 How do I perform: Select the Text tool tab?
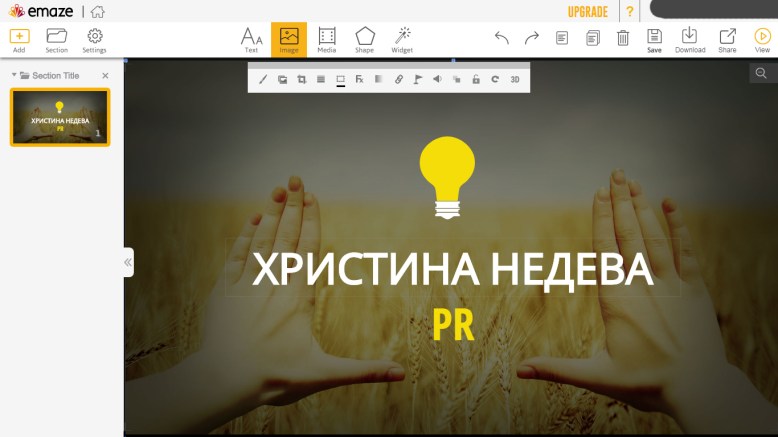click(x=252, y=40)
